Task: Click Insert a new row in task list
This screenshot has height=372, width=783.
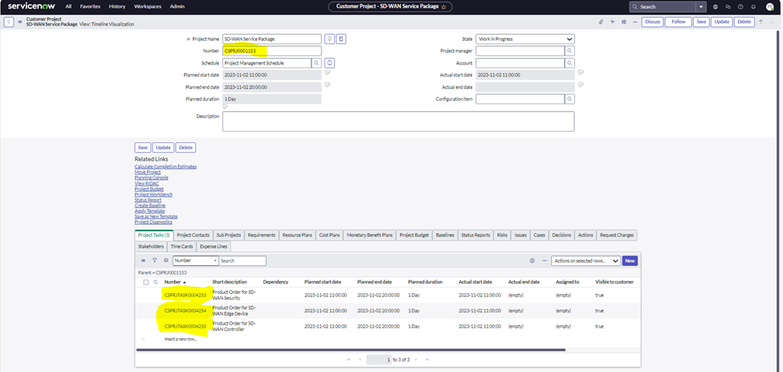Action: click(180, 339)
